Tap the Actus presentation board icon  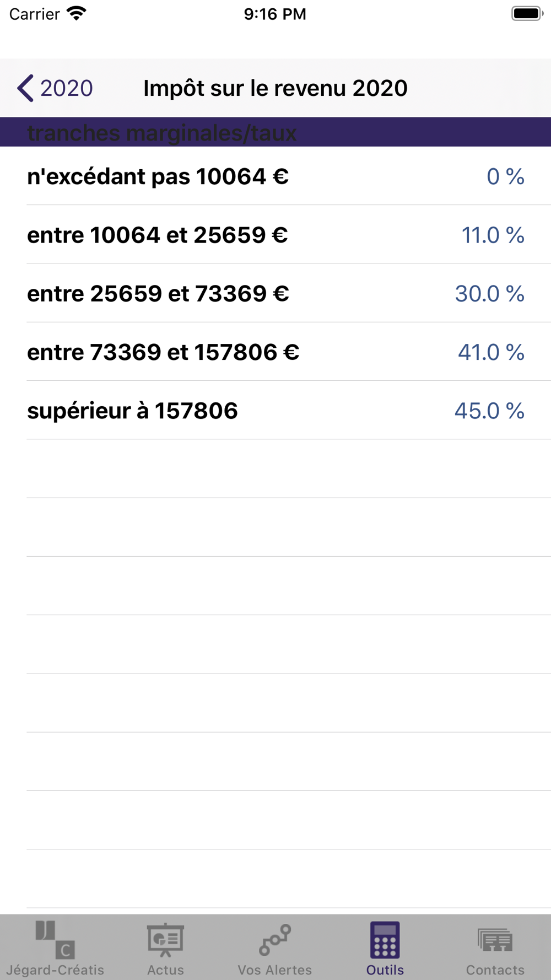[165, 939]
